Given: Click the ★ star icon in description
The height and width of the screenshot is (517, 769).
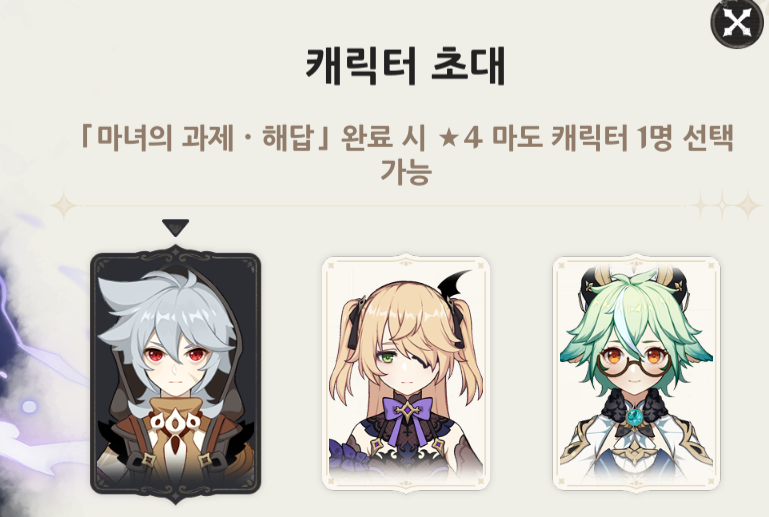Looking at the screenshot, I should (448, 138).
